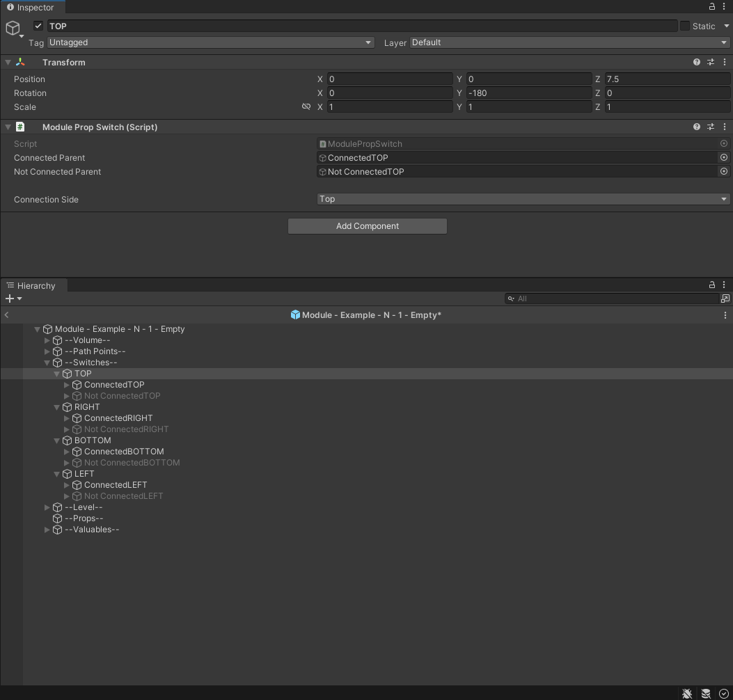
Task: Click the back arrow beside the scene breadcrumb
Action: [x=6, y=315]
